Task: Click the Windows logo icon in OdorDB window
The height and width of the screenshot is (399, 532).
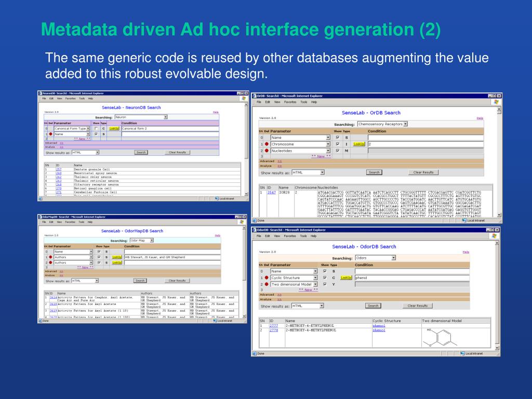Action: click(x=494, y=235)
